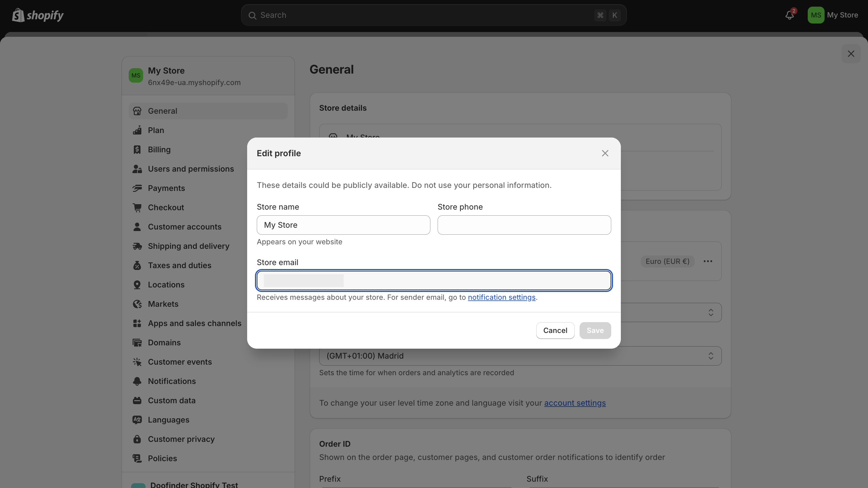Click the Save button in dialog
This screenshot has width=868, height=488.
(x=595, y=331)
